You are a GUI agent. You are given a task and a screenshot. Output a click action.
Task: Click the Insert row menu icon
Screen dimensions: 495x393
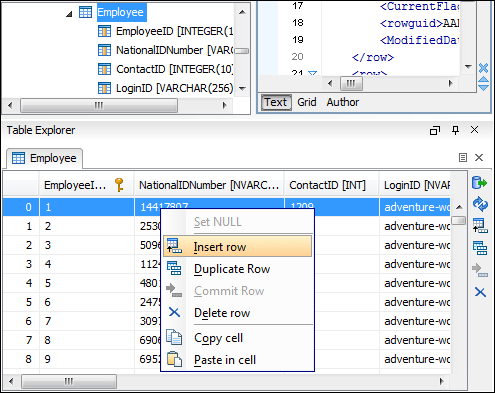coord(174,246)
